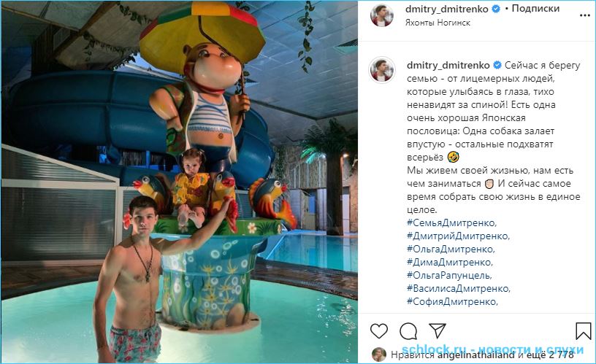View likes list via ещё 2 778

click(x=549, y=355)
